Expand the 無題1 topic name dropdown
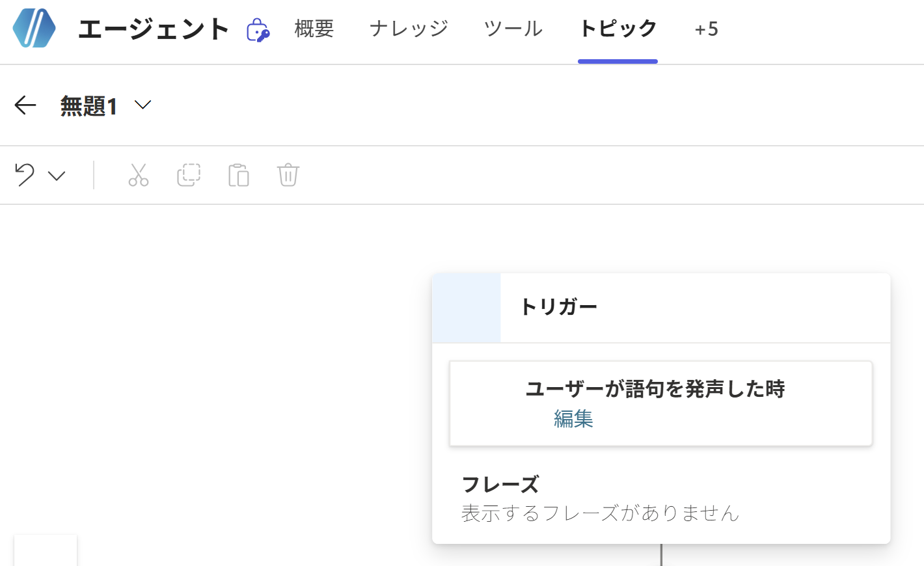Screen dimensions: 924x566 [143, 105]
